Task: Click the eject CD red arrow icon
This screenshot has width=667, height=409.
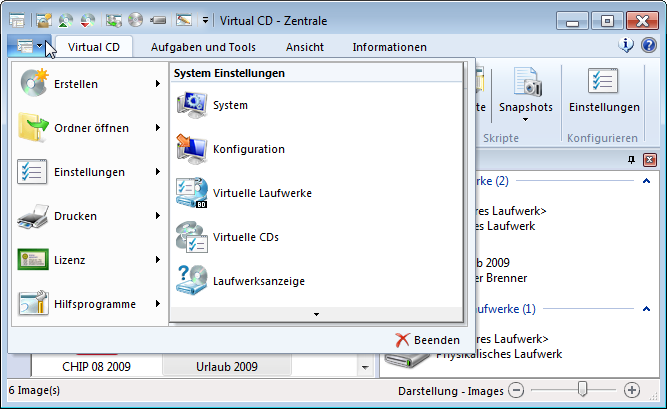Action: point(88,20)
